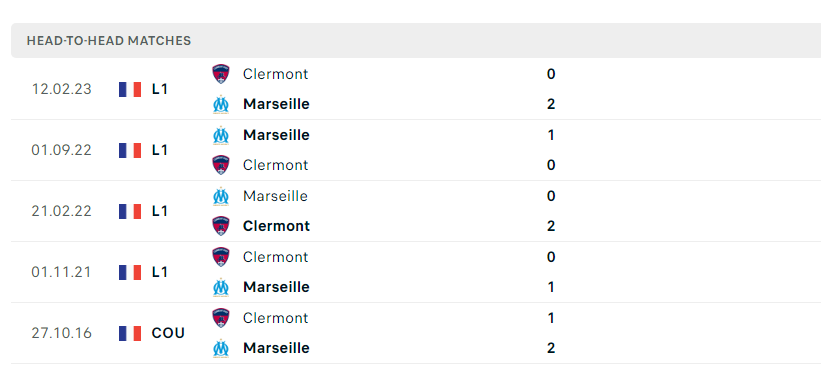821x365 pixels.
Task: Click Marseille score 2 in 27.10.16 match
Action: (550, 348)
